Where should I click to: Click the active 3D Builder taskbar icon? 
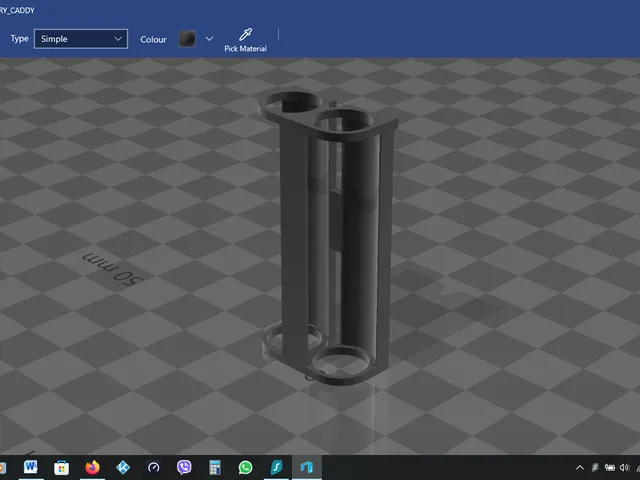[x=307, y=467]
